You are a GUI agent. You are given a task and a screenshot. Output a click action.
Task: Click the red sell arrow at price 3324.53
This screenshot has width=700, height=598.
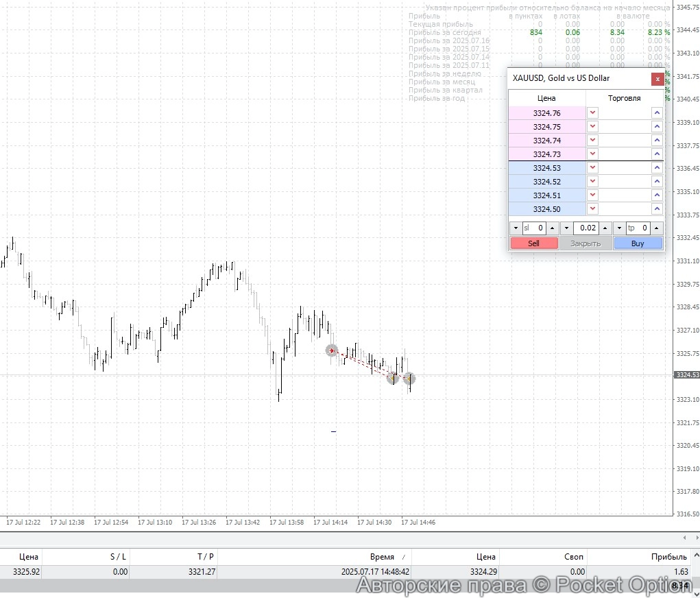pos(593,168)
